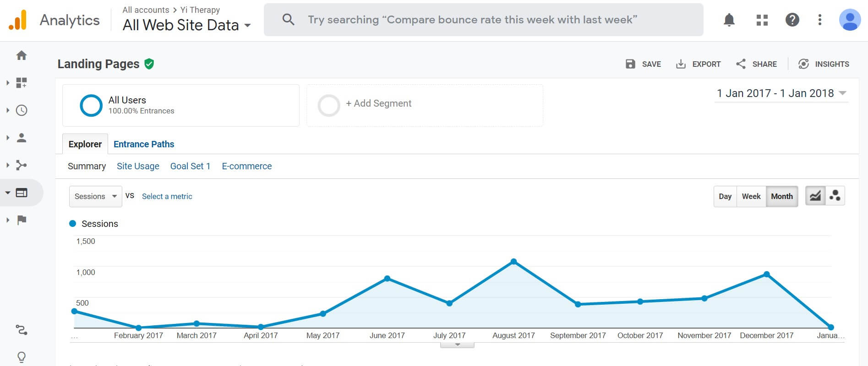The height and width of the screenshot is (366, 868).
Task: Open the Audience person icon in sidebar
Action: tap(22, 138)
